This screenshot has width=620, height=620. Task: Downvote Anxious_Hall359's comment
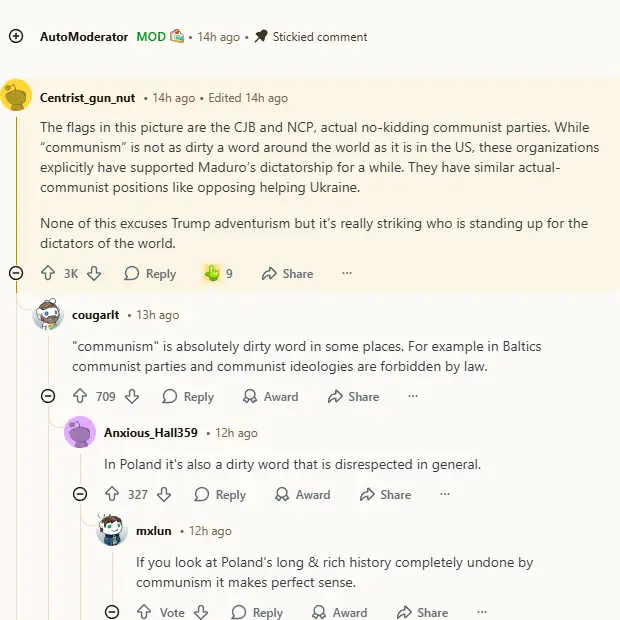point(164,494)
